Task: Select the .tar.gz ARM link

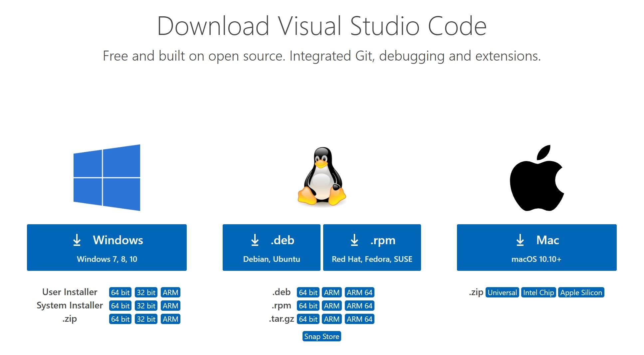Action: coord(332,319)
